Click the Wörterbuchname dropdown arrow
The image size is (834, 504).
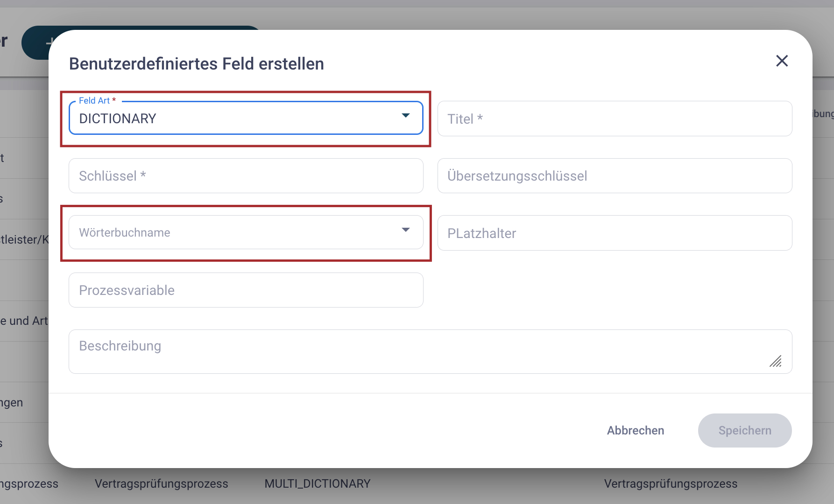(x=405, y=230)
